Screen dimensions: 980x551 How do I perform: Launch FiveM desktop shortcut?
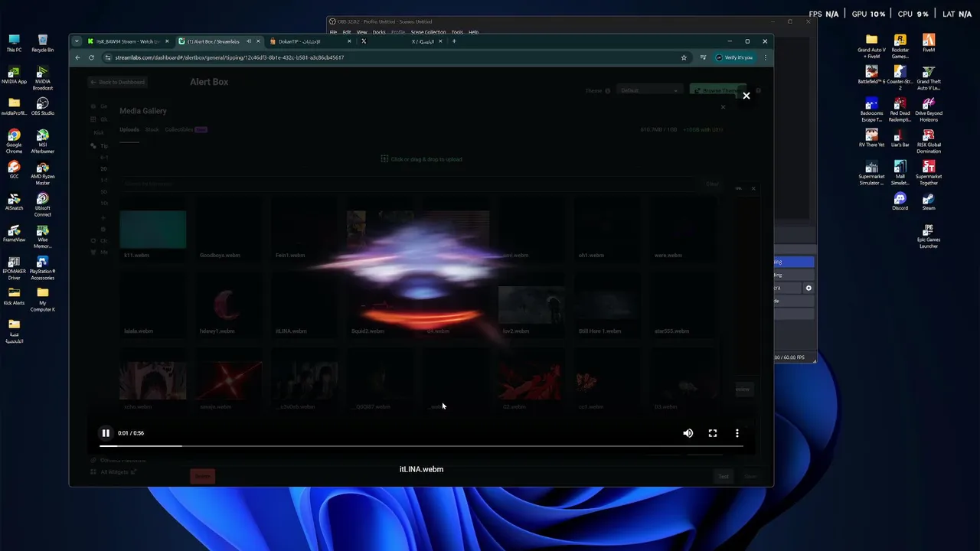pyautogui.click(x=929, y=44)
